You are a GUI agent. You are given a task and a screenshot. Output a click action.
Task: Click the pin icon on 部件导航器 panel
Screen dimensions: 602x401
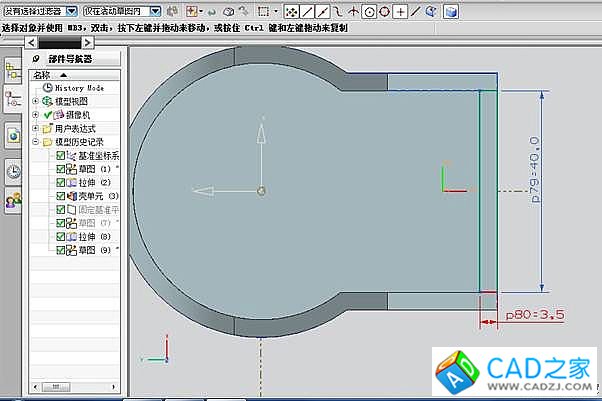tap(37, 59)
